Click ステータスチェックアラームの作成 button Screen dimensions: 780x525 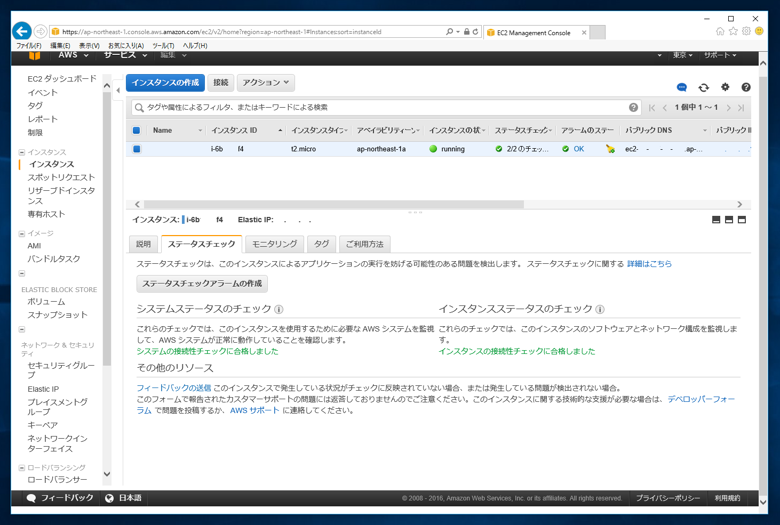point(202,284)
